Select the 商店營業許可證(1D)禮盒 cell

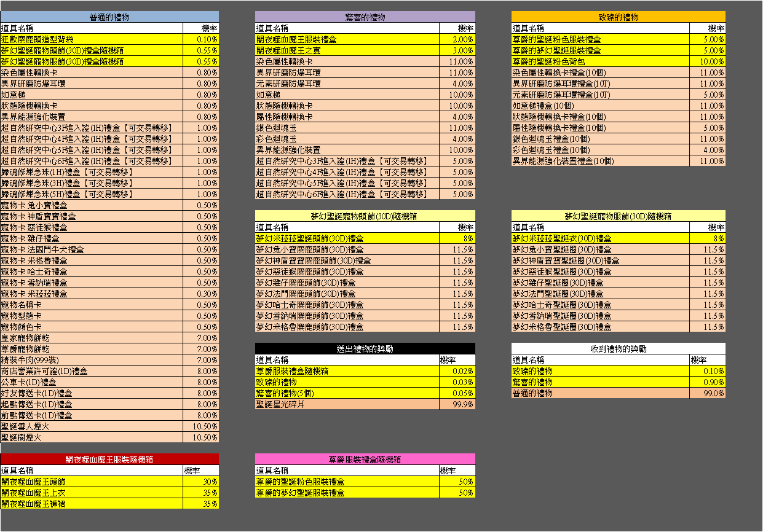92,371
